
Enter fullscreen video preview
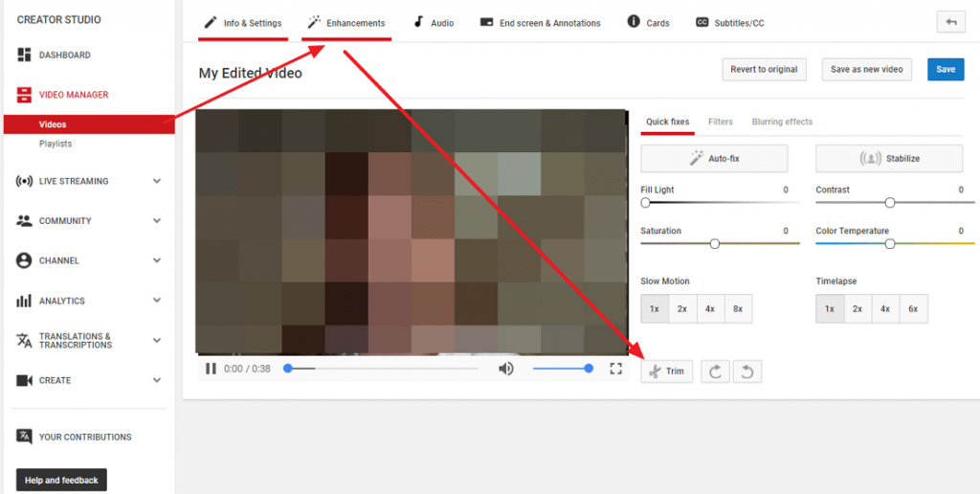click(616, 369)
